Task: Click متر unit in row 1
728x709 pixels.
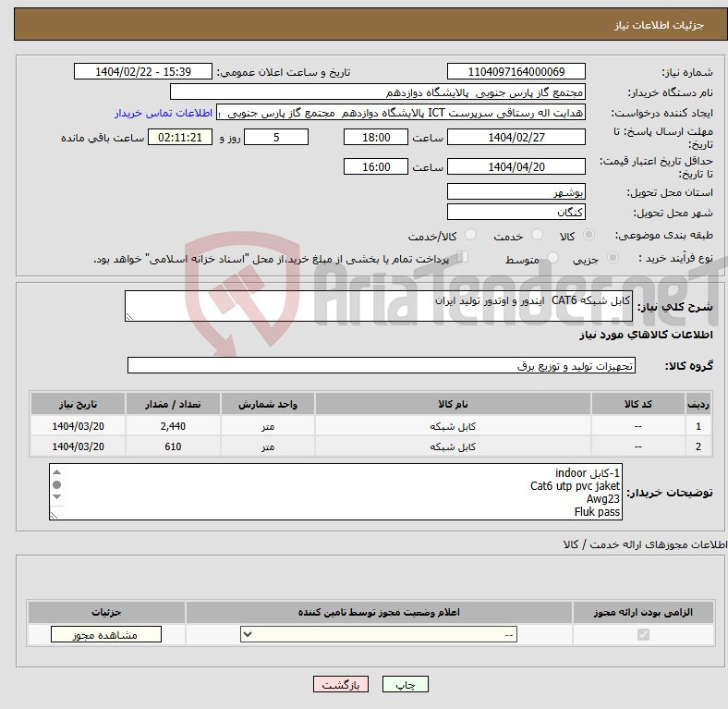Action: coord(268,426)
